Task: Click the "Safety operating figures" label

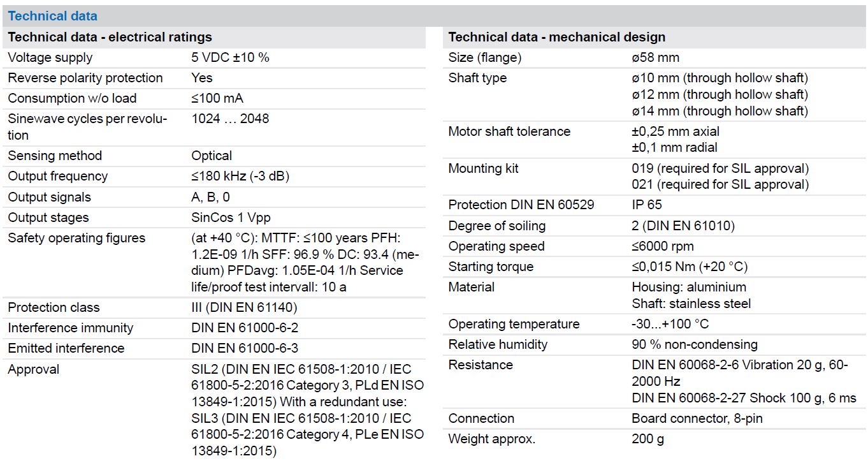Action: pos(76,238)
